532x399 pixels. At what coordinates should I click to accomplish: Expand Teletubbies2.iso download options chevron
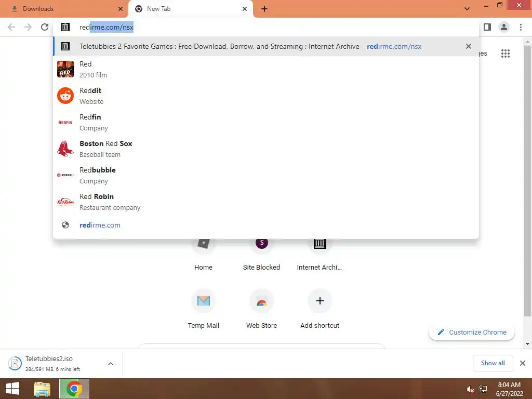(x=110, y=364)
